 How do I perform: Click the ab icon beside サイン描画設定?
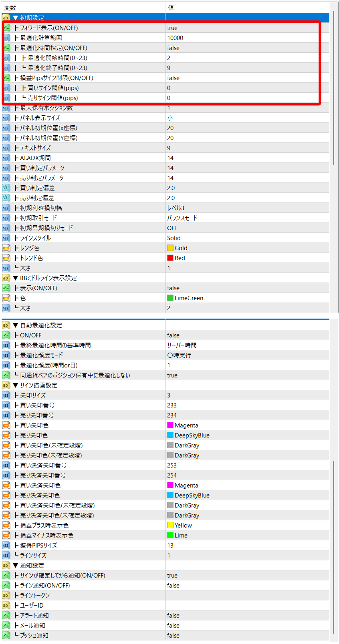[x=6, y=385]
